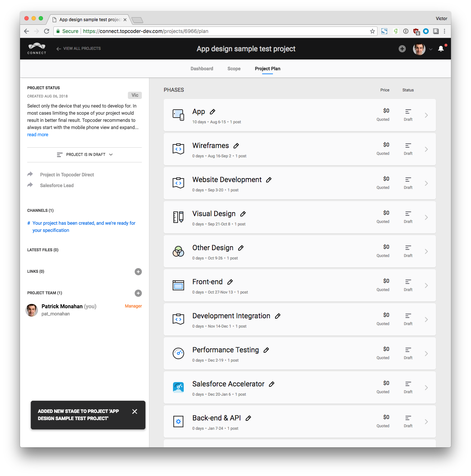
Task: Open user avatar dropdown menu
Action: pos(423,49)
